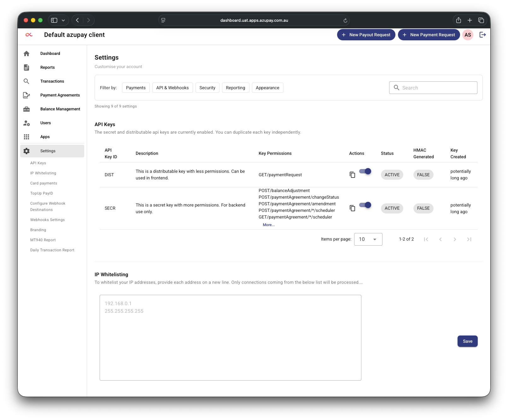Click the settings Search field
Viewport: 508px width, 420px height.
coord(433,88)
